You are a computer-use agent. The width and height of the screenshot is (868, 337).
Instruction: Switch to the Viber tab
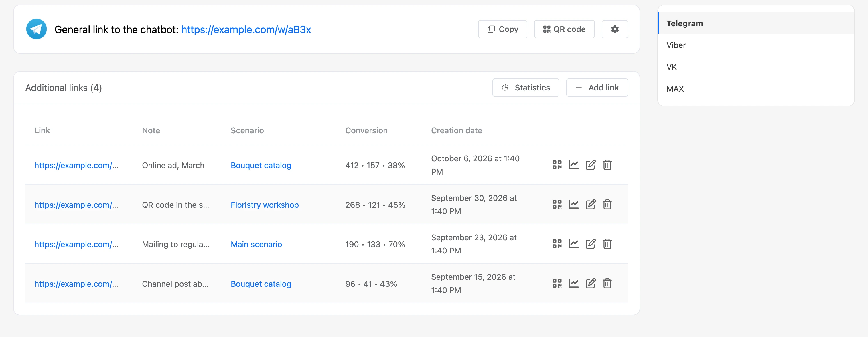(756, 45)
